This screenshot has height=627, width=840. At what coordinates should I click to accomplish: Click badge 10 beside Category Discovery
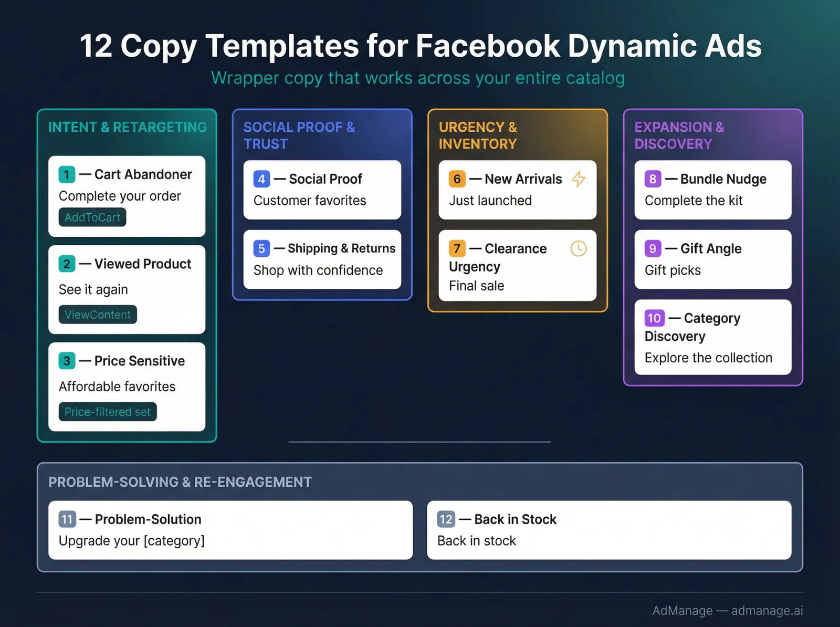coord(655,318)
